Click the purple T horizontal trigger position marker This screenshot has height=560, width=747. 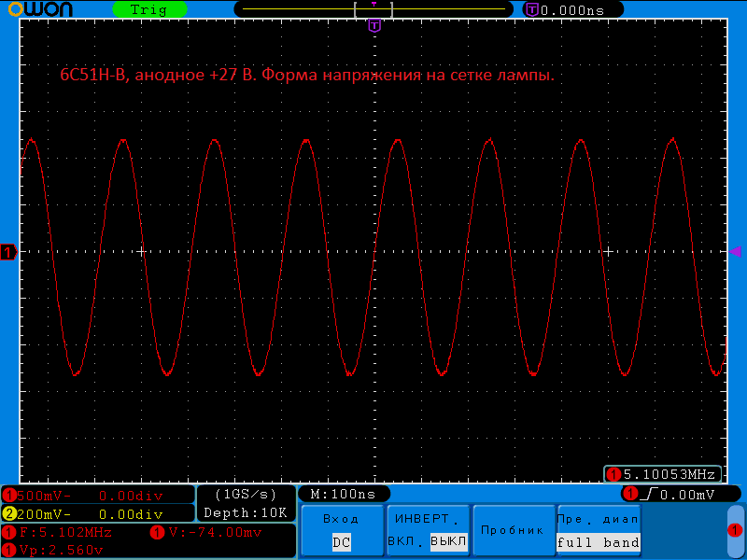(374, 25)
